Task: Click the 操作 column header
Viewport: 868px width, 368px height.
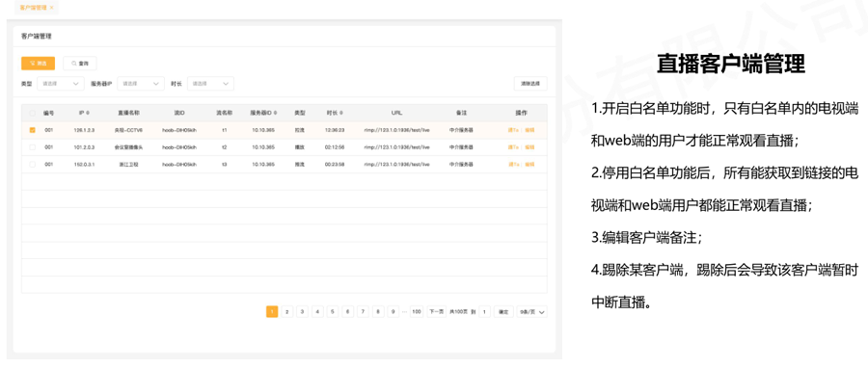Action: pos(522,113)
